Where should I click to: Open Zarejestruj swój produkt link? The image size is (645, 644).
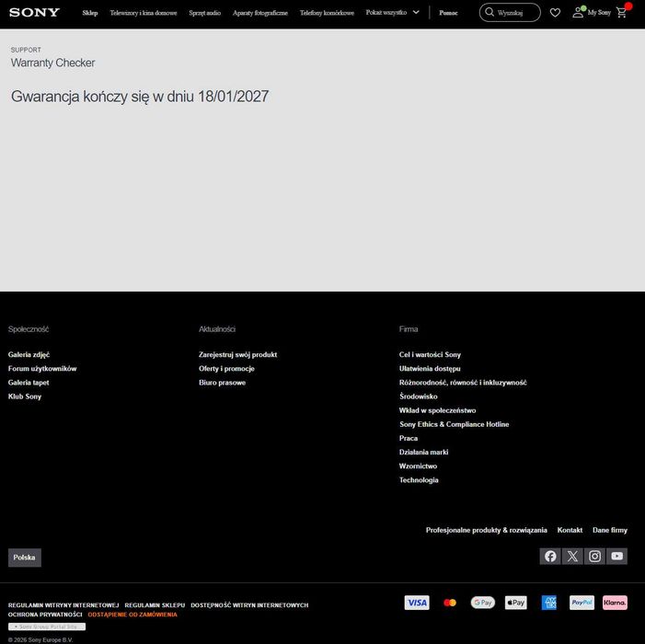[x=237, y=354]
